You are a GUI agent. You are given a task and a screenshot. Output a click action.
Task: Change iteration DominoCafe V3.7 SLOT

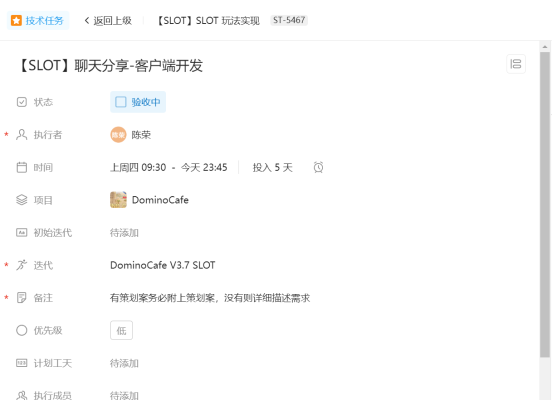163,265
